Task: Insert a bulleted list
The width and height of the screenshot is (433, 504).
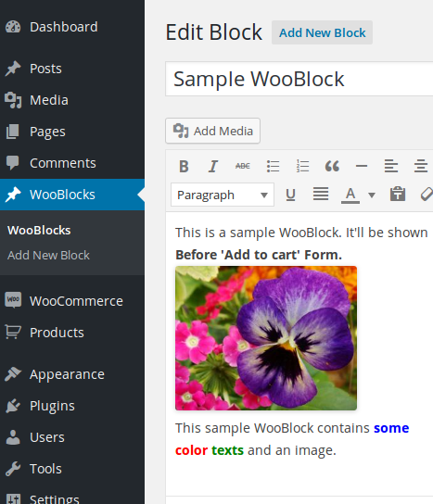Action: click(273, 166)
